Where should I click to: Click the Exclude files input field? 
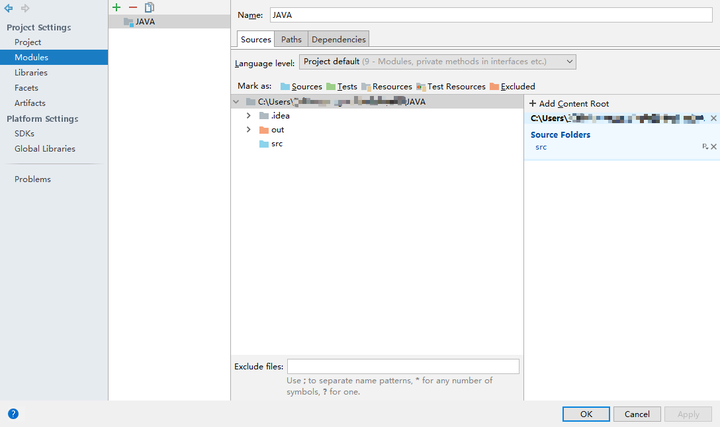[403, 366]
